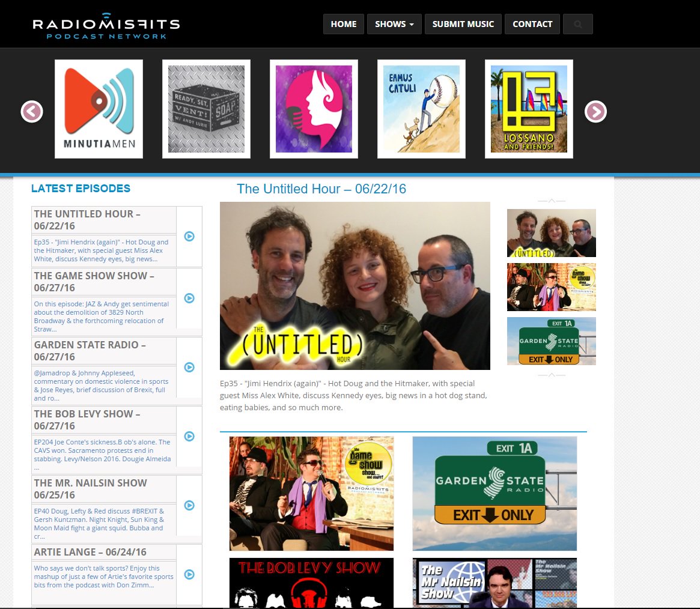Click the featured episode summary under the main photo
700x609 pixels.
point(353,395)
